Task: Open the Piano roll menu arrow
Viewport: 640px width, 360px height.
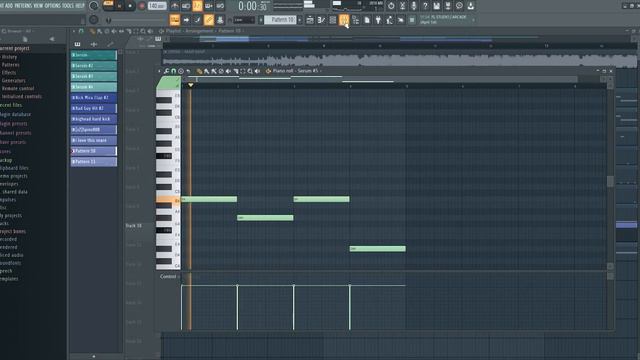Action: [x=160, y=71]
